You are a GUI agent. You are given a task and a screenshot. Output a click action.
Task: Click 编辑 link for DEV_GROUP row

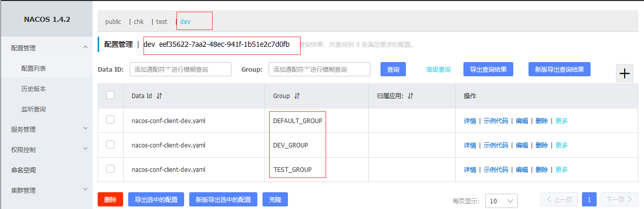click(x=522, y=145)
